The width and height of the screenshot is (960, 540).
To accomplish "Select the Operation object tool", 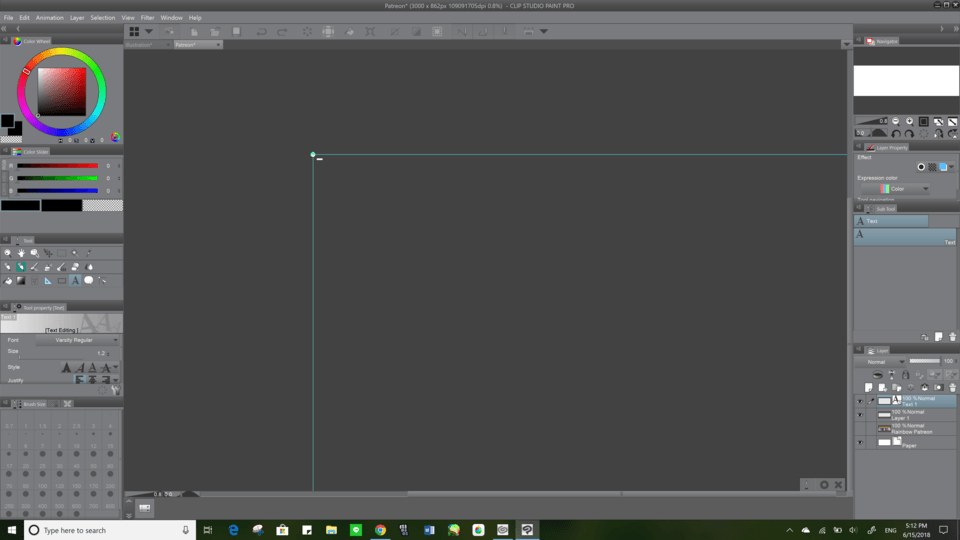I will pos(34,253).
